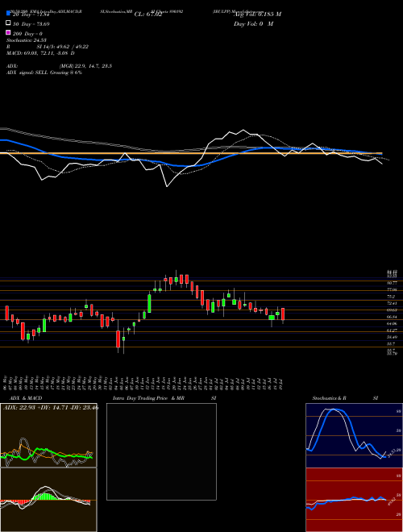Click the 66.84 price level label
Image resolution: width=403 pixels, height=532 pixels.
393,317
